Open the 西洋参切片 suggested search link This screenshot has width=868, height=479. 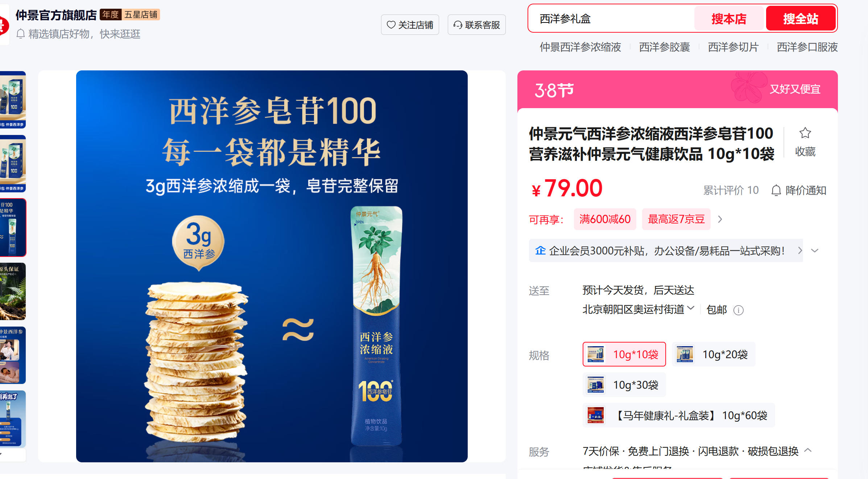point(733,47)
